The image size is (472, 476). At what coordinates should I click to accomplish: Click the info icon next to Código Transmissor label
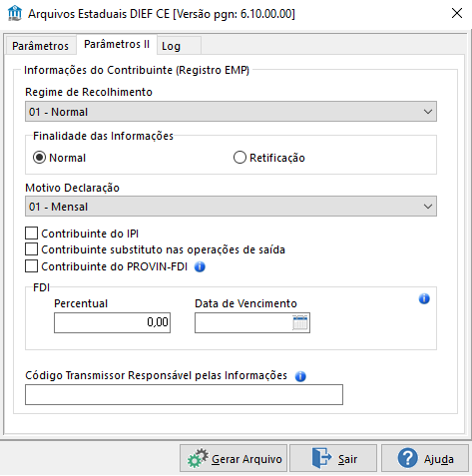click(300, 376)
